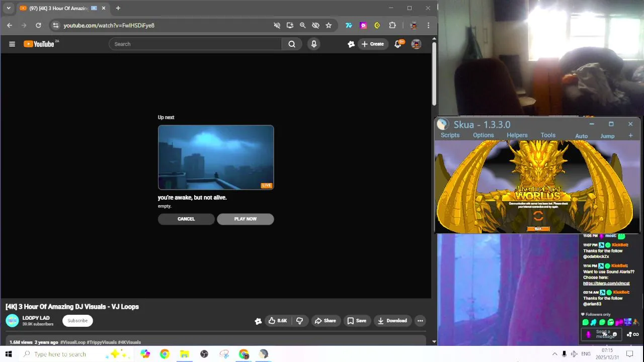This screenshot has height=362, width=644.
Task: Cancel the Up next autoplay
Action: (x=186, y=219)
